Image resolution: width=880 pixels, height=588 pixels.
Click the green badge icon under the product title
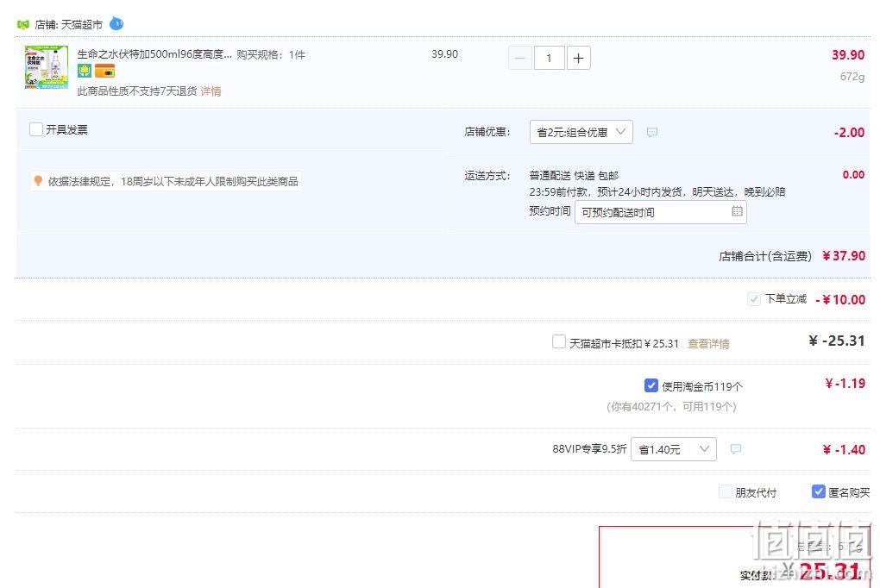(85, 71)
